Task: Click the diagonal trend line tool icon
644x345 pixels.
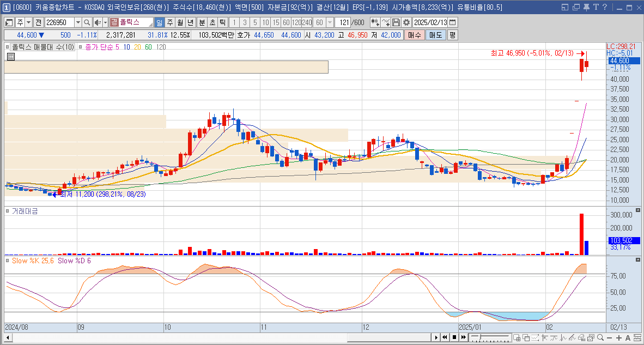Action: pos(572,337)
